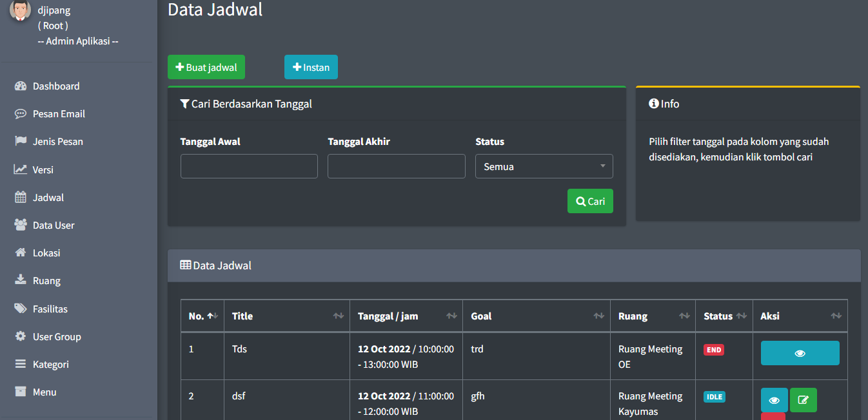Edit the dsf schedule entry
Image resolution: width=868 pixels, height=420 pixels.
(x=803, y=400)
